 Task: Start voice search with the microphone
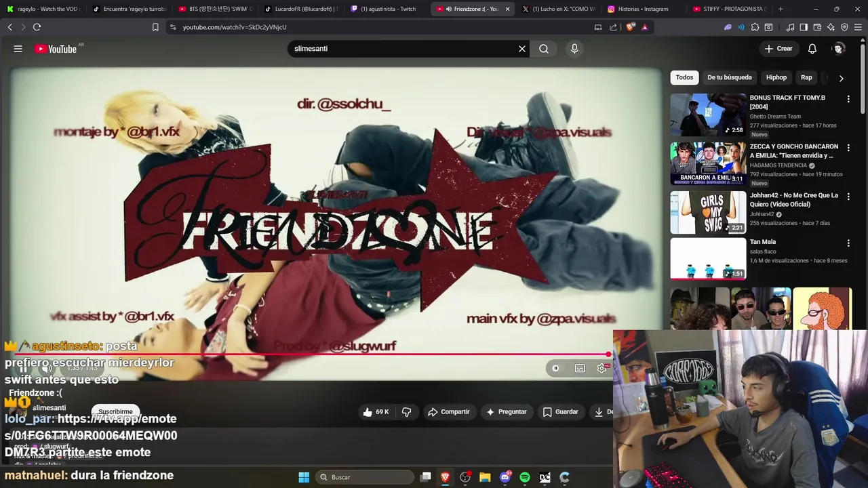tap(574, 49)
